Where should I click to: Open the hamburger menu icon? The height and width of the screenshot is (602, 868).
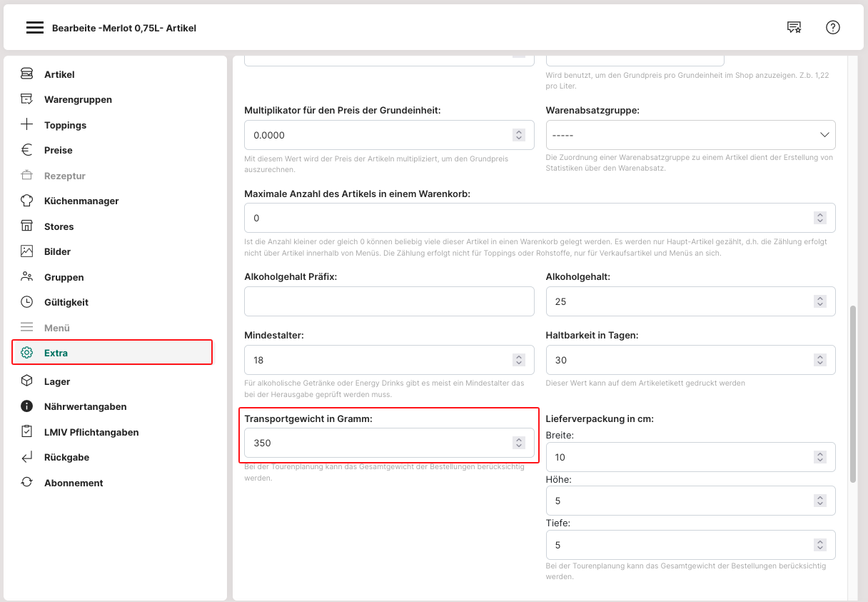tap(35, 28)
